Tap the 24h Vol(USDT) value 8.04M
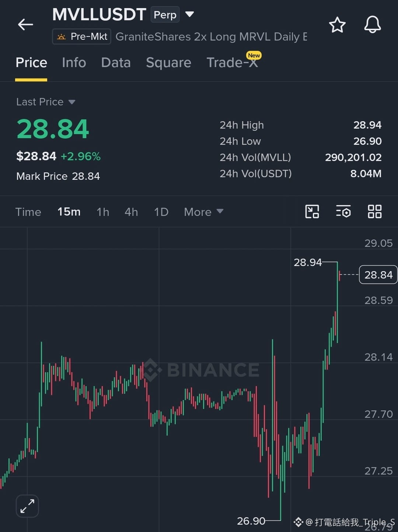 [x=366, y=174]
